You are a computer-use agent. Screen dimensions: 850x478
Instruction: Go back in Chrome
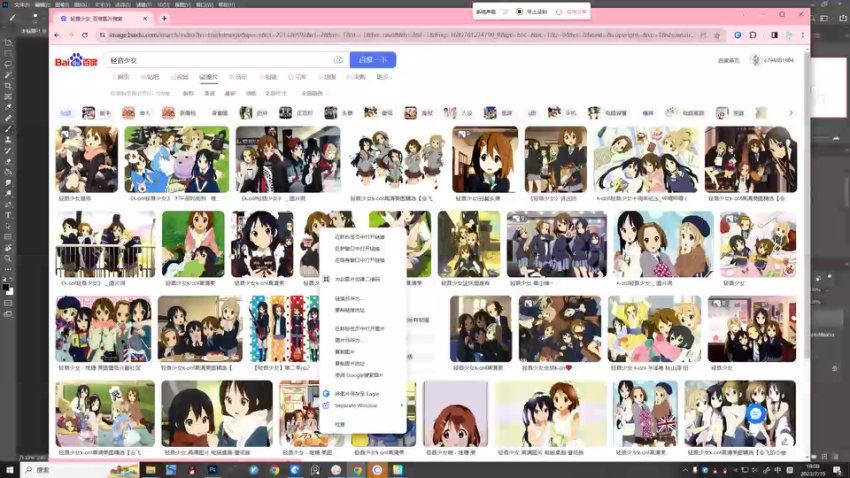[x=57, y=35]
